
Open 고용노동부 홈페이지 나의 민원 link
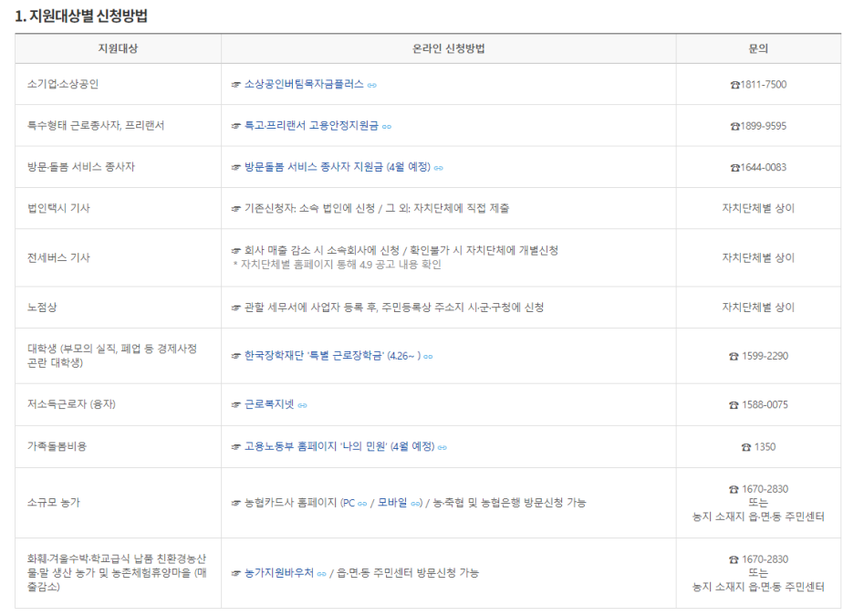[x=339, y=446]
